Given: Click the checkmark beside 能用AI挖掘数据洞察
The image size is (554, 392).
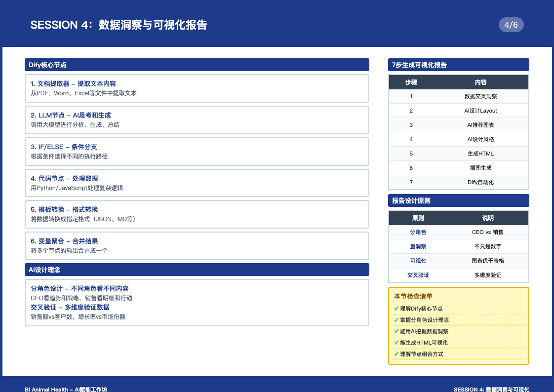Looking at the screenshot, I should click(x=396, y=331).
